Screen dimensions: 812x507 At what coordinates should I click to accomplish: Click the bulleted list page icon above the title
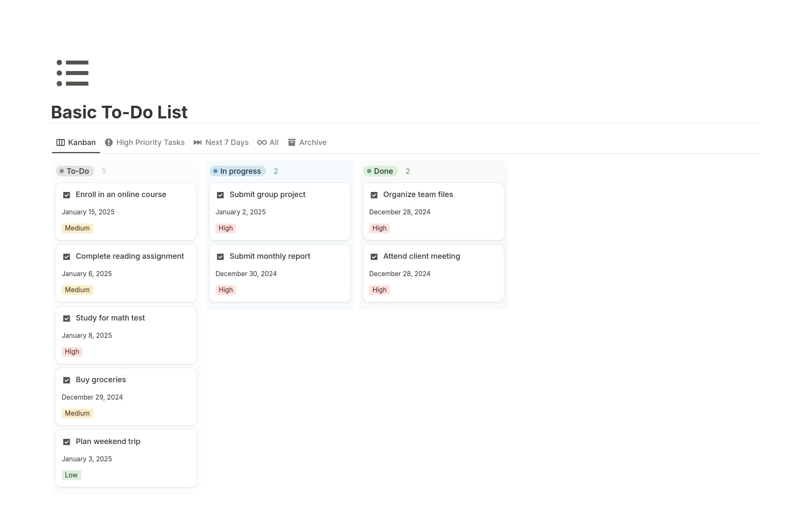point(73,73)
